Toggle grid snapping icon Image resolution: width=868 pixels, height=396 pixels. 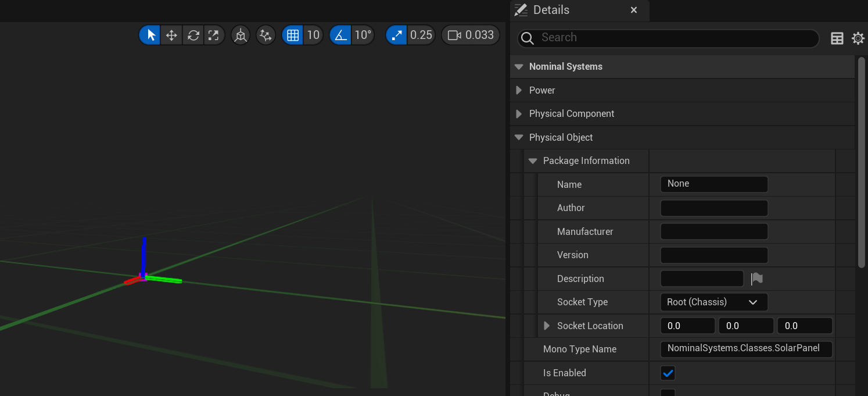click(x=293, y=35)
